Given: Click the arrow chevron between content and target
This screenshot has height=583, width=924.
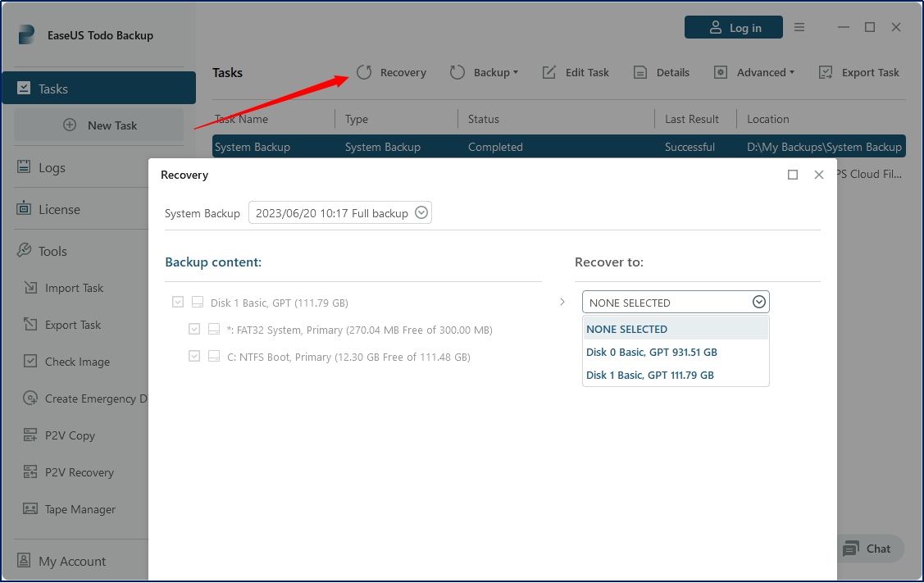Looking at the screenshot, I should [x=562, y=302].
